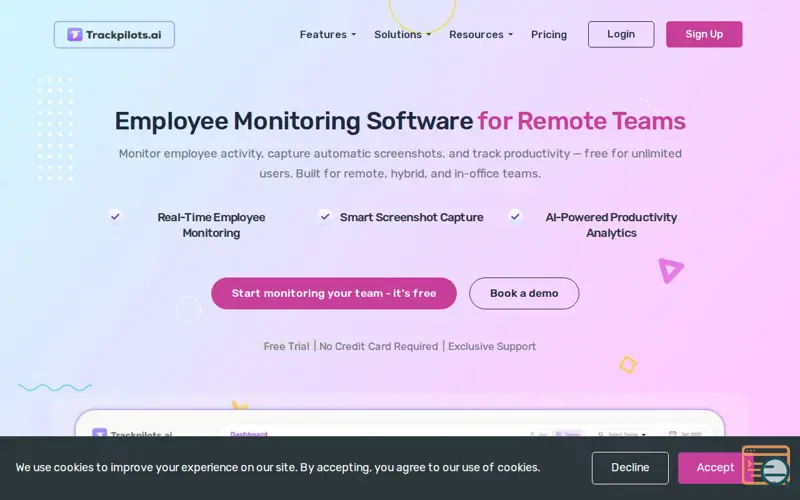
Task: Start monitoring your team for free
Action: [x=334, y=293]
